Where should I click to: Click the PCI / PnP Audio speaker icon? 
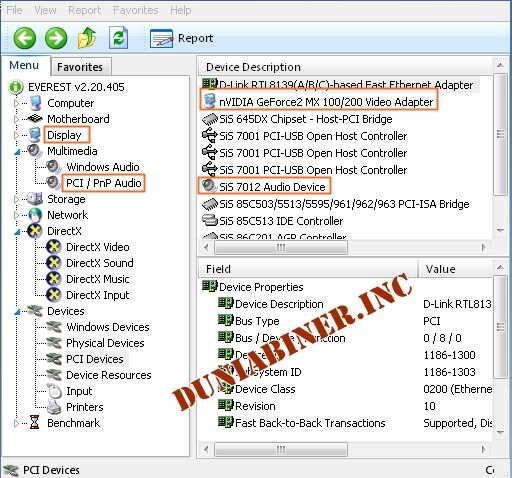54,183
